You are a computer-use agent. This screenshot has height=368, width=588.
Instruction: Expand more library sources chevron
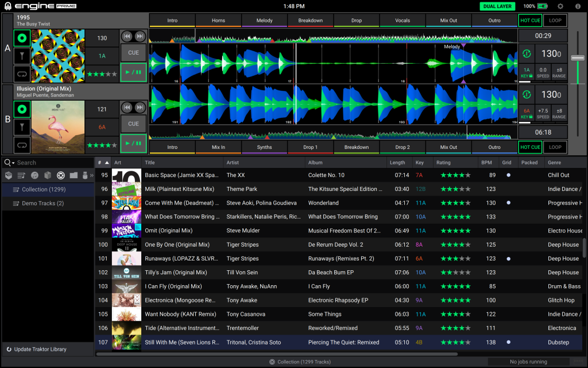point(91,175)
